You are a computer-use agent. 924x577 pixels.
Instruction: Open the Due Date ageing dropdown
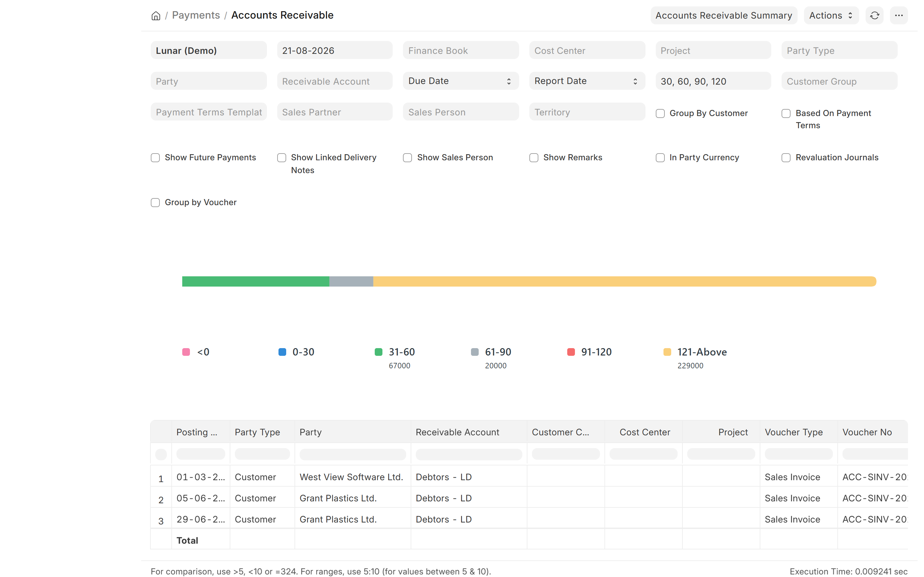click(460, 81)
